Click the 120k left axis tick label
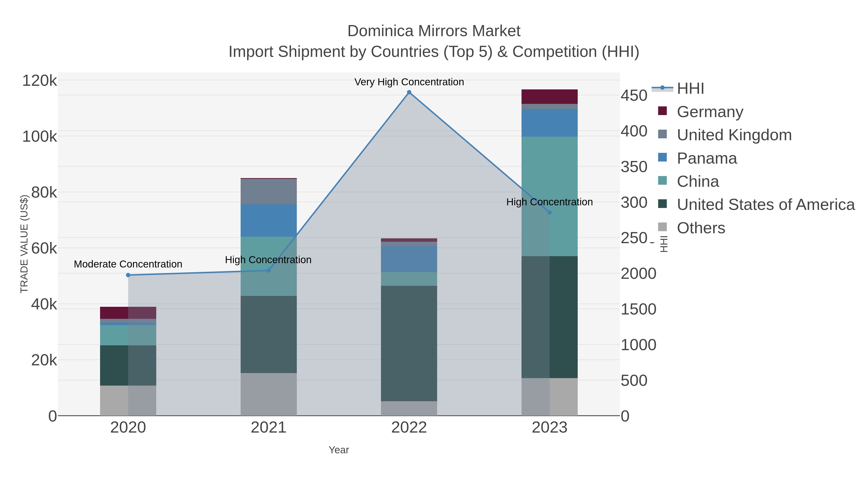868x488 pixels. (40, 81)
